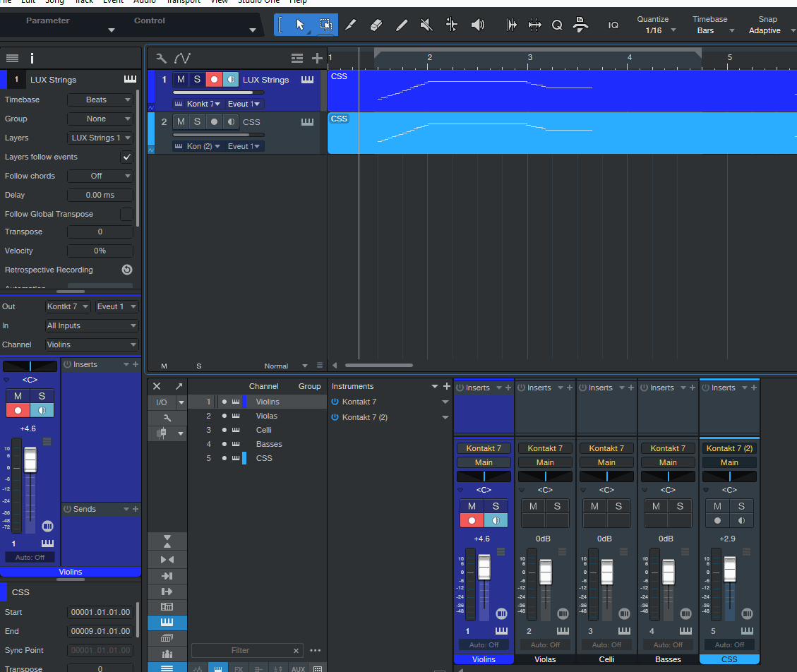Click the Retrospective Recording icon
797x672 pixels.
[126, 270]
